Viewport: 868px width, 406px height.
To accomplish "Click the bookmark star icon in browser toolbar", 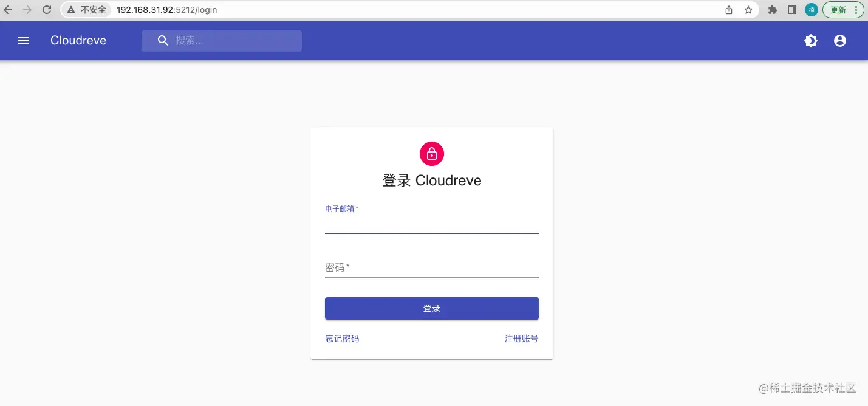I will [x=748, y=10].
